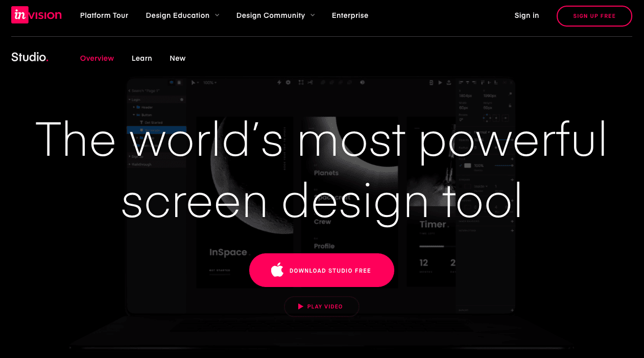
Task: Open the 100% zoom dropdown in Studio toolbar
Action: click(209, 82)
